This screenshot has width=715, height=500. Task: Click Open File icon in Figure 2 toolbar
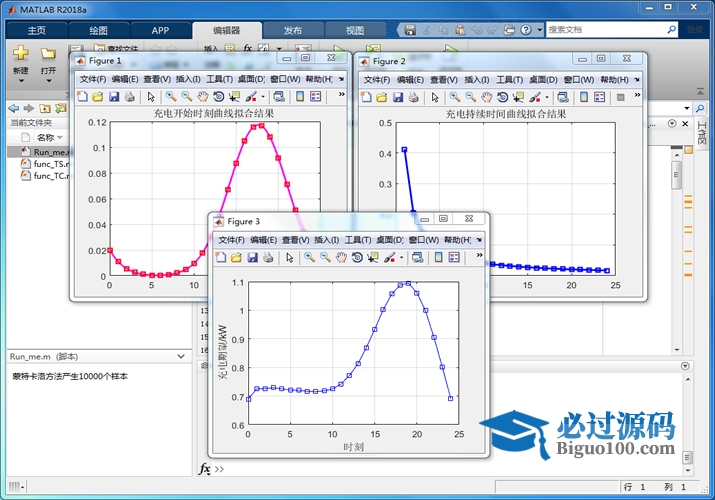pyautogui.click(x=382, y=97)
